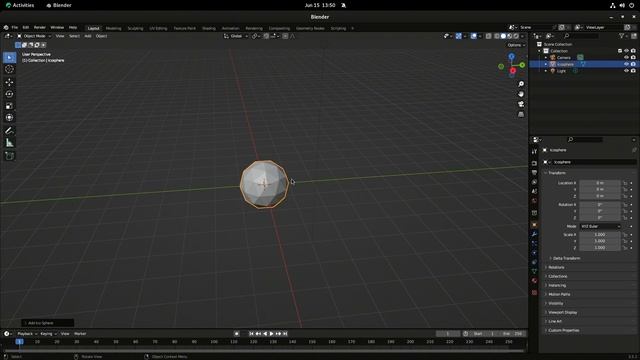Open the Render menu

tap(40, 28)
